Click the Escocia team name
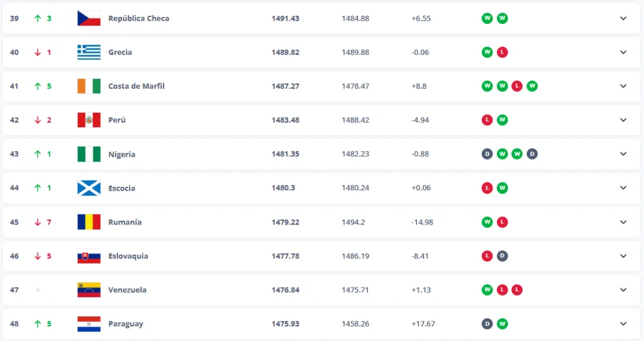 (121, 188)
